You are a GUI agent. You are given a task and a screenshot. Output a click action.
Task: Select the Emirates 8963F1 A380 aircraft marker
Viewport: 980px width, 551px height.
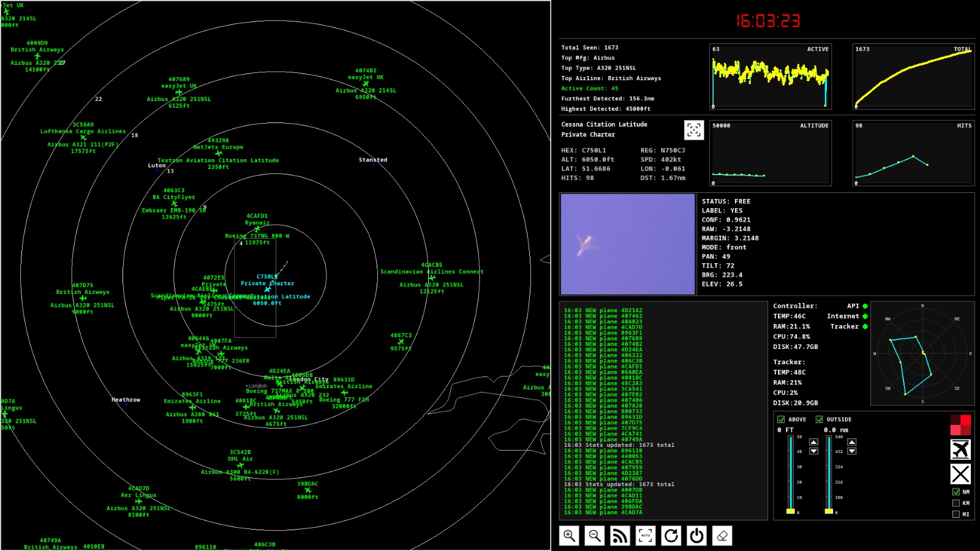click(192, 408)
